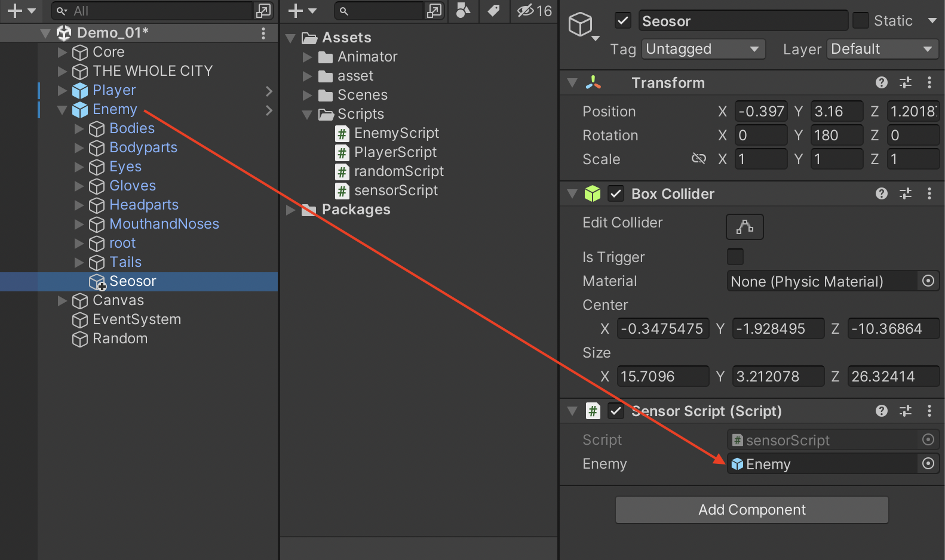Open Box Collider more options menu
Screen dimensions: 945x560
pos(929,193)
